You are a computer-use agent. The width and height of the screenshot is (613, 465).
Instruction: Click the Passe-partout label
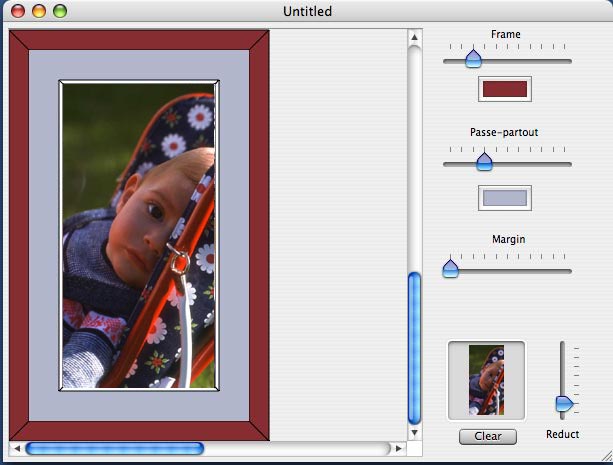[504, 133]
